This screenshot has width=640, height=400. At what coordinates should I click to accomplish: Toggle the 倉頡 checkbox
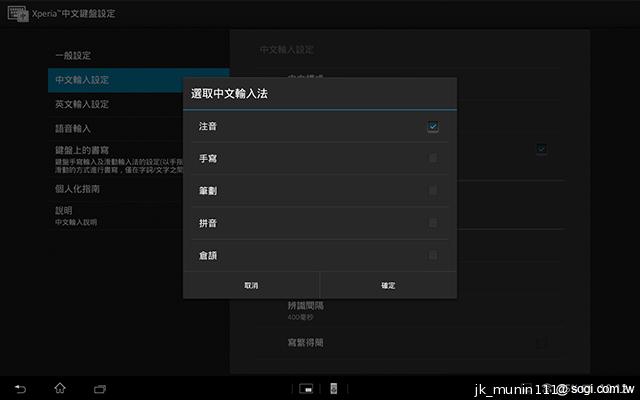point(433,255)
